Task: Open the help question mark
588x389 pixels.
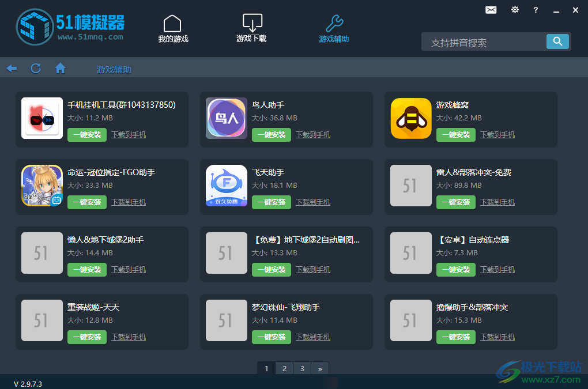Action: click(536, 10)
